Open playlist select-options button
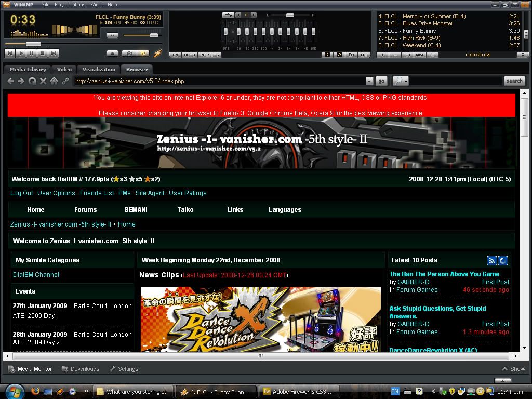 point(407,55)
